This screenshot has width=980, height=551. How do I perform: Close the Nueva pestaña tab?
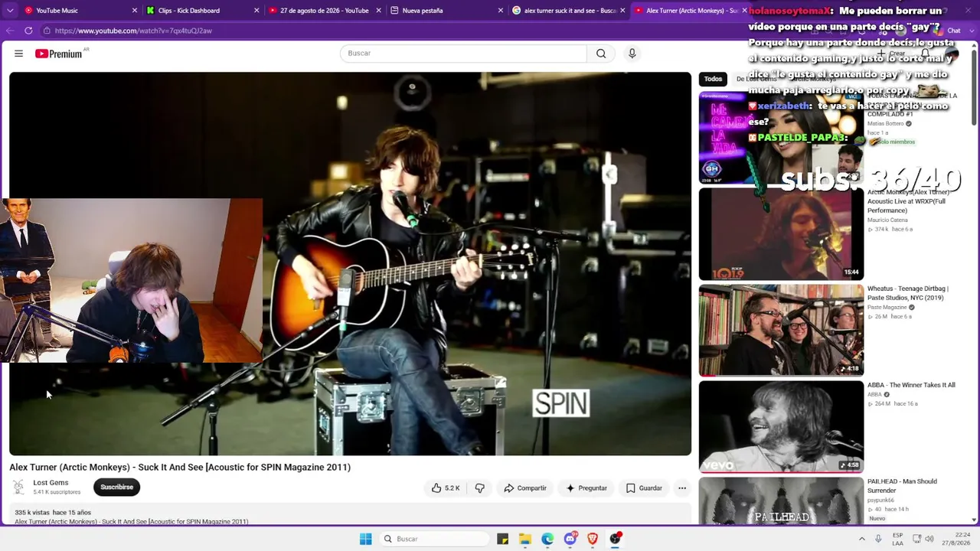501,11
